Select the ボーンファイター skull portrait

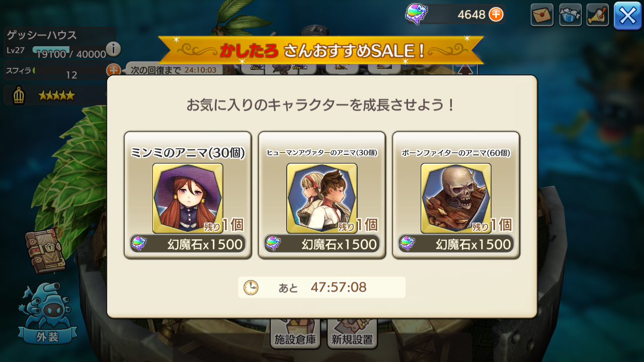[456, 198]
